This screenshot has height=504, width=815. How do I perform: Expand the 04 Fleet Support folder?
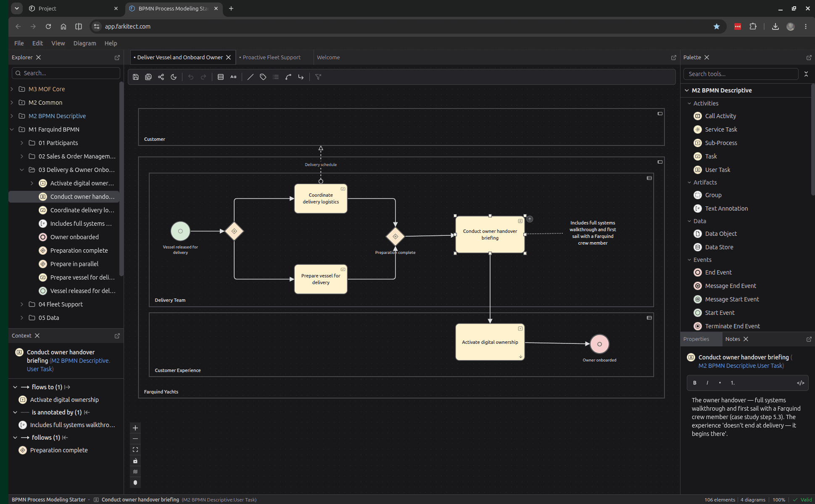(22, 304)
